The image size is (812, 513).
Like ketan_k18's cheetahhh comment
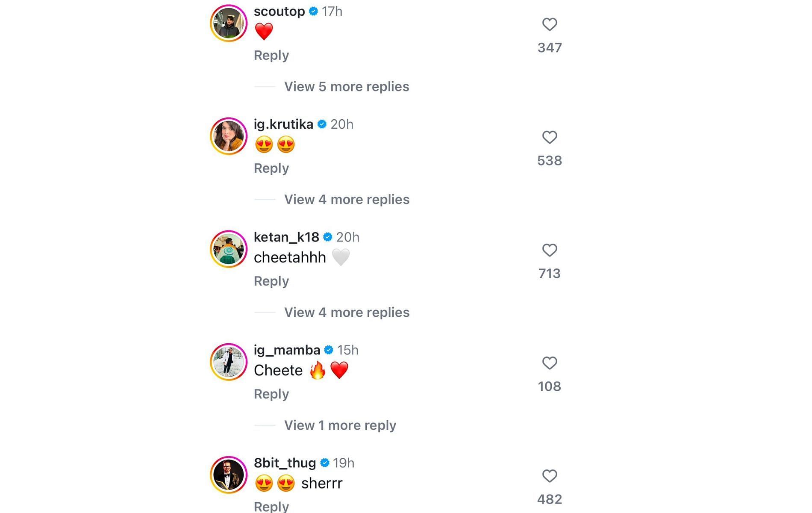click(x=550, y=250)
